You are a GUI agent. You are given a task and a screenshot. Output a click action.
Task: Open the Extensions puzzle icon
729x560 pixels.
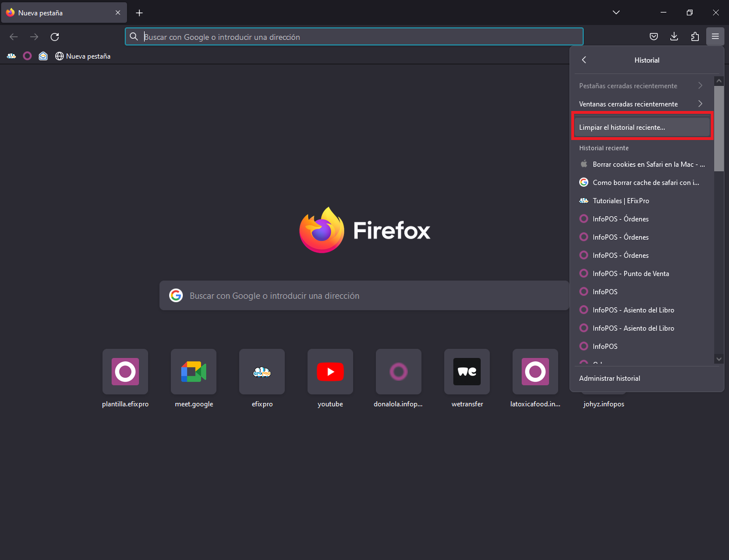695,37
